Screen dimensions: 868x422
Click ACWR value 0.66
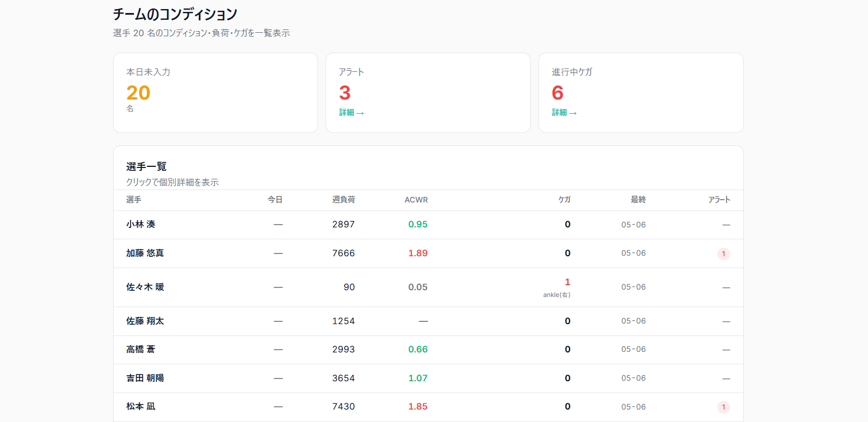418,350
